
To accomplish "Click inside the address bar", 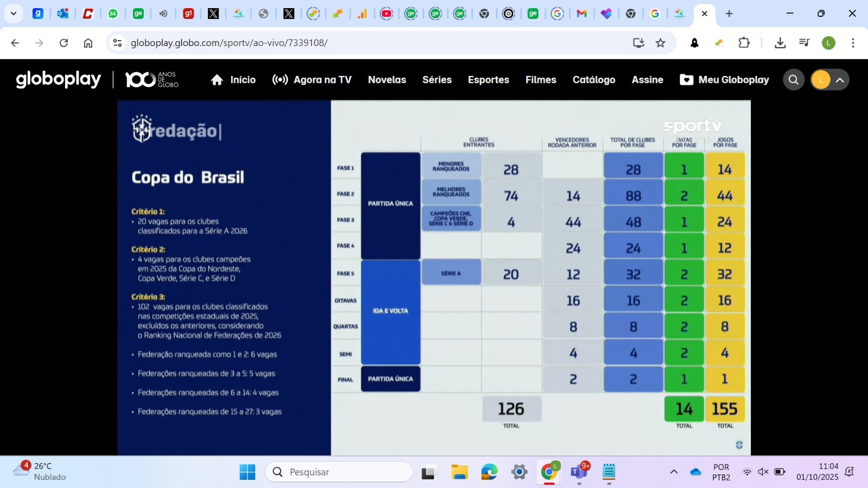I will coord(325,42).
